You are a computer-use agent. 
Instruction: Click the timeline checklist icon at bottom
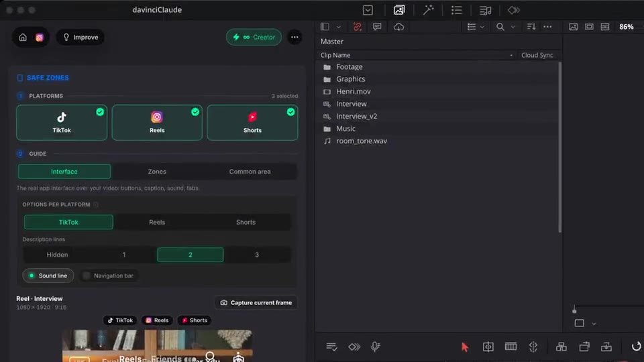331,347
